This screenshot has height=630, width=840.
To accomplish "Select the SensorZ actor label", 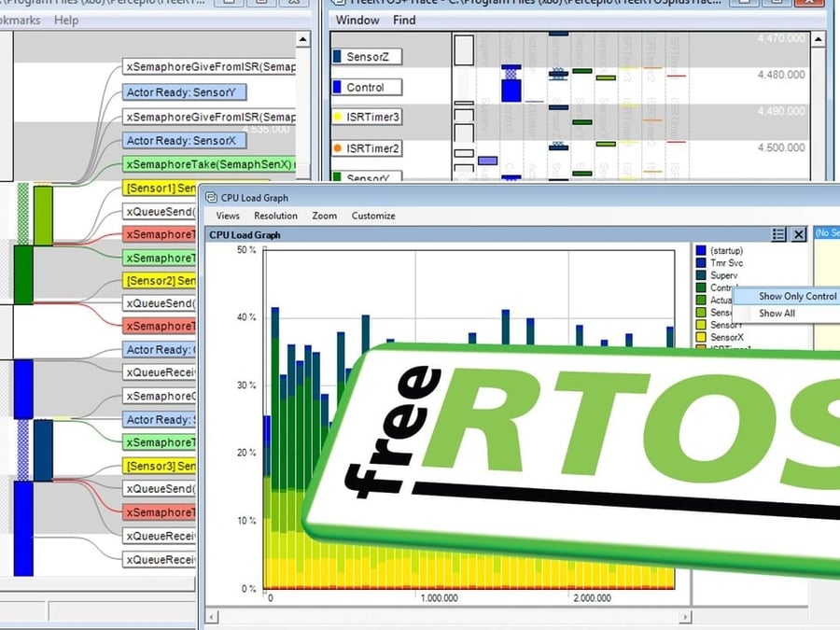I will tap(367, 57).
